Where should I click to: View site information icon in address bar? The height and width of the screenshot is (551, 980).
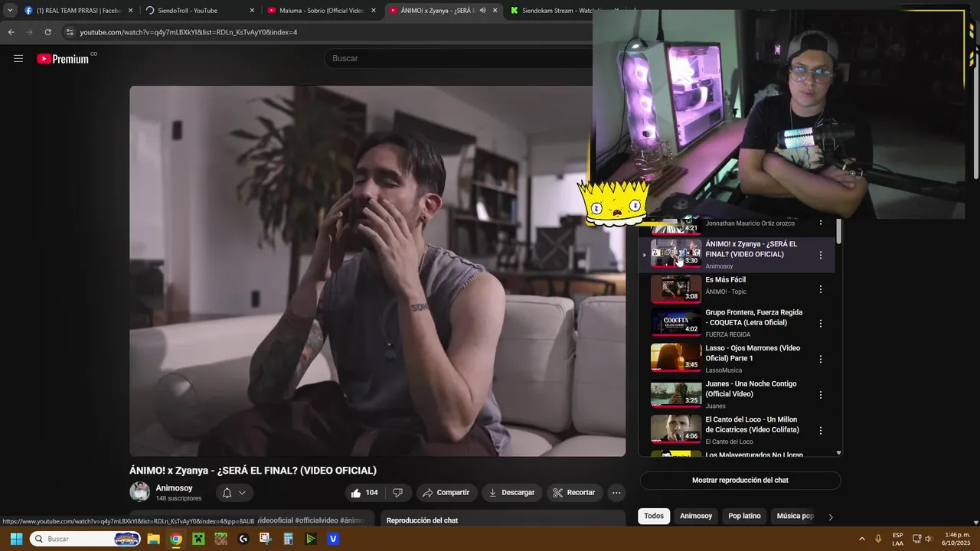(70, 32)
